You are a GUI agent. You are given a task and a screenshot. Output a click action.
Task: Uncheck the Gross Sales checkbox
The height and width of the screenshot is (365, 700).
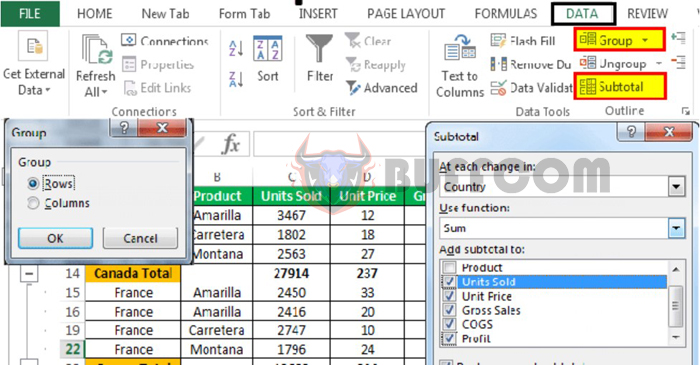(x=449, y=310)
